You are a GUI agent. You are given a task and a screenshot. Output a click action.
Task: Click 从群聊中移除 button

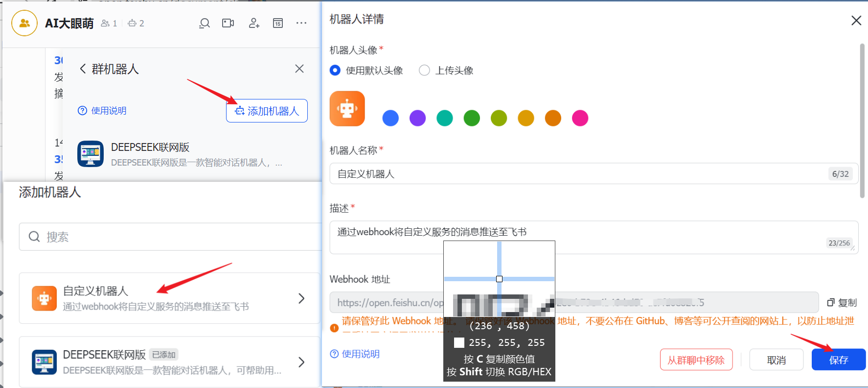[696, 360]
